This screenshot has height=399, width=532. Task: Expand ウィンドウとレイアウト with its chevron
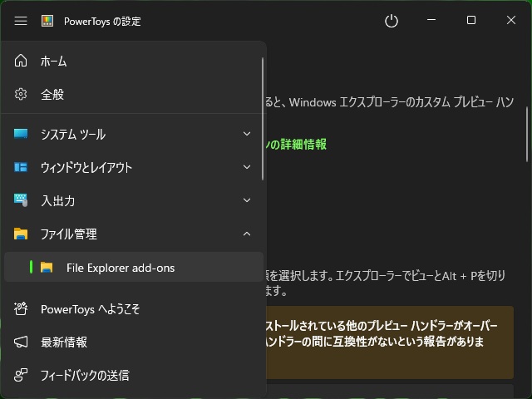coord(247,167)
